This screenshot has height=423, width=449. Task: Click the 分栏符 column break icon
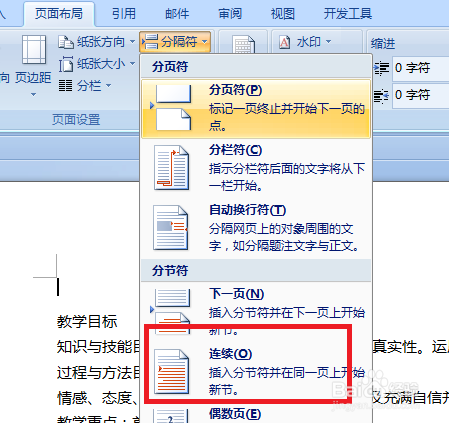pos(171,168)
